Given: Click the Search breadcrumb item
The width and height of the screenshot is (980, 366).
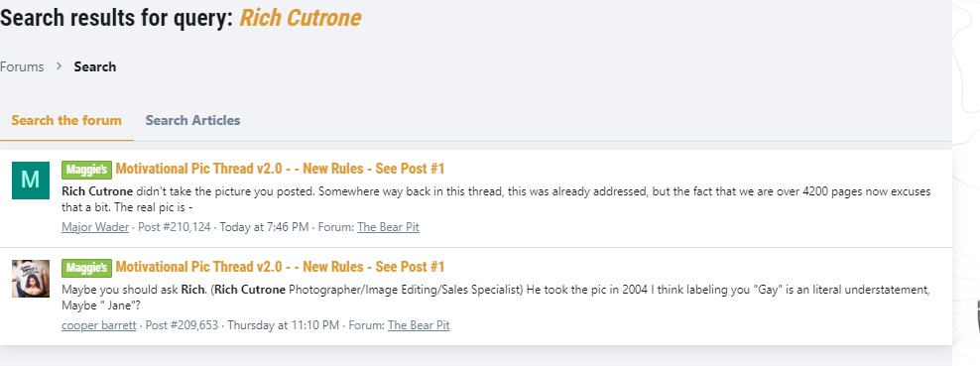Looking at the screenshot, I should click(x=95, y=66).
